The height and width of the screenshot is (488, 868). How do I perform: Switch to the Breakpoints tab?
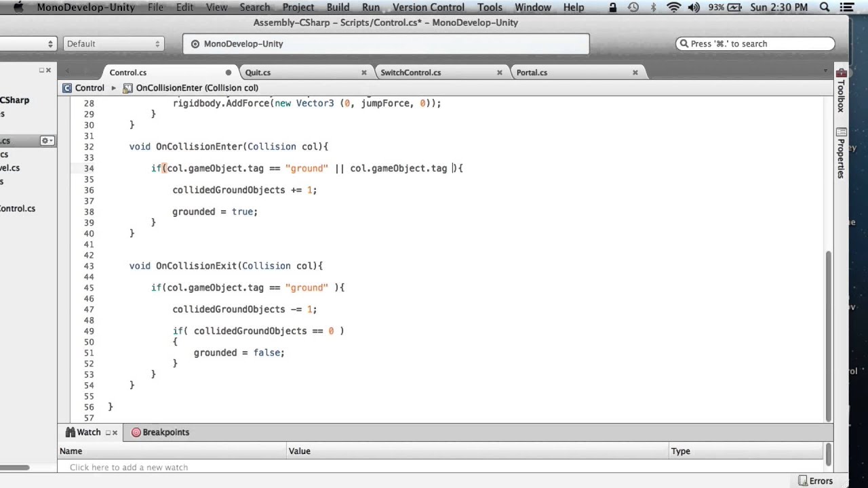(160, 432)
